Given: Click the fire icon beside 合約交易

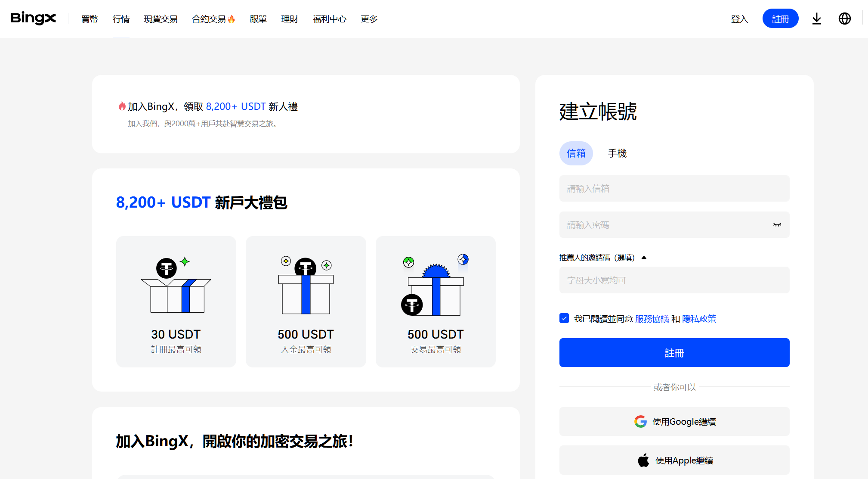Looking at the screenshot, I should coord(232,19).
